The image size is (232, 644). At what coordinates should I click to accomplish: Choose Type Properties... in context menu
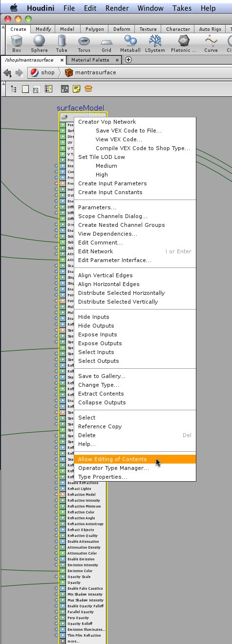click(135, 477)
